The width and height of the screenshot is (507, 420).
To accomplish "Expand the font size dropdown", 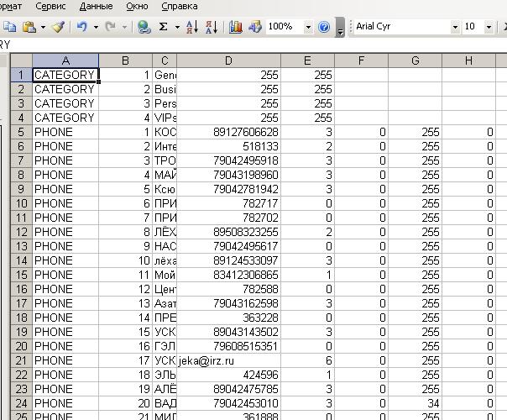I will [x=489, y=27].
